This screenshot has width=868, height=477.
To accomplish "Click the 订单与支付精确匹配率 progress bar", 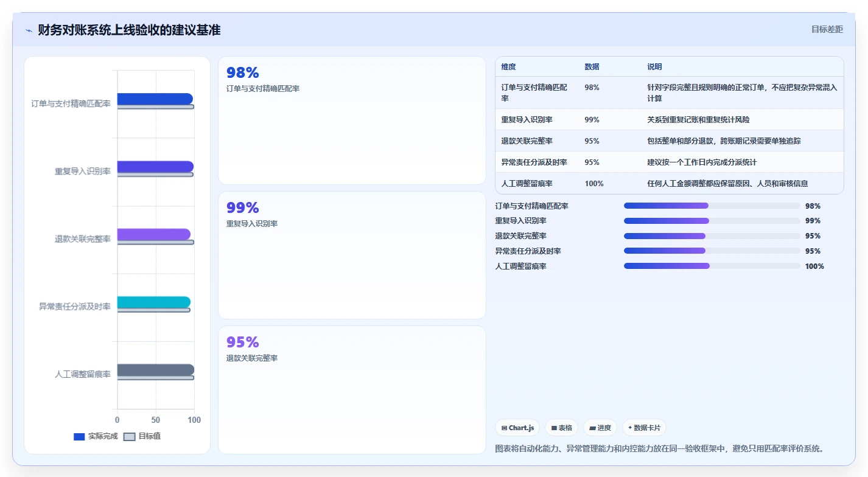I will tap(712, 206).
